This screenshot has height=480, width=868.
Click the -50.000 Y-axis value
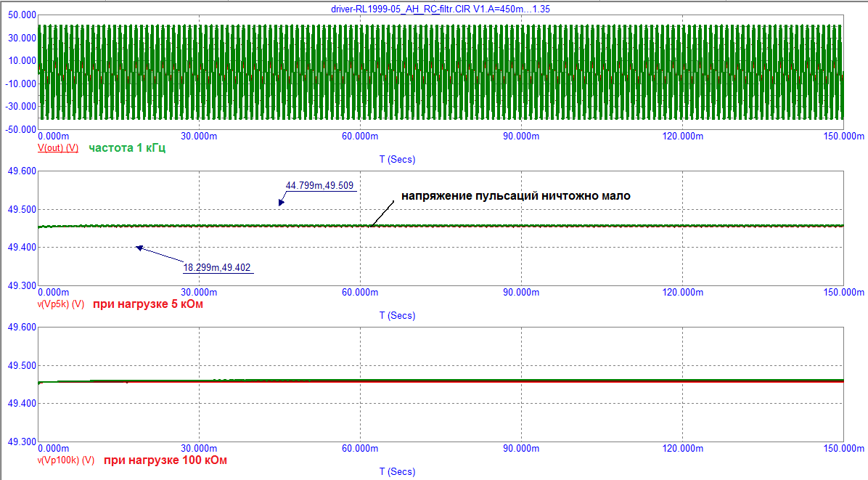click(x=21, y=129)
